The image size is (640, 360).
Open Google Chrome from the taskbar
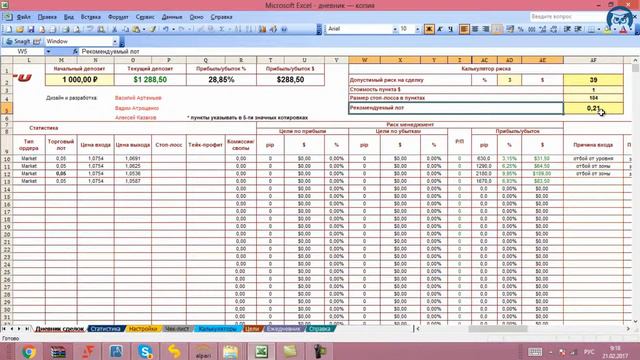(x=29, y=351)
